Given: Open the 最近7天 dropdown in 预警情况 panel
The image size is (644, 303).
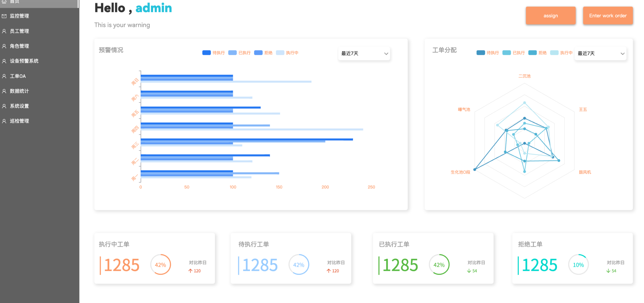Looking at the screenshot, I should coord(364,54).
